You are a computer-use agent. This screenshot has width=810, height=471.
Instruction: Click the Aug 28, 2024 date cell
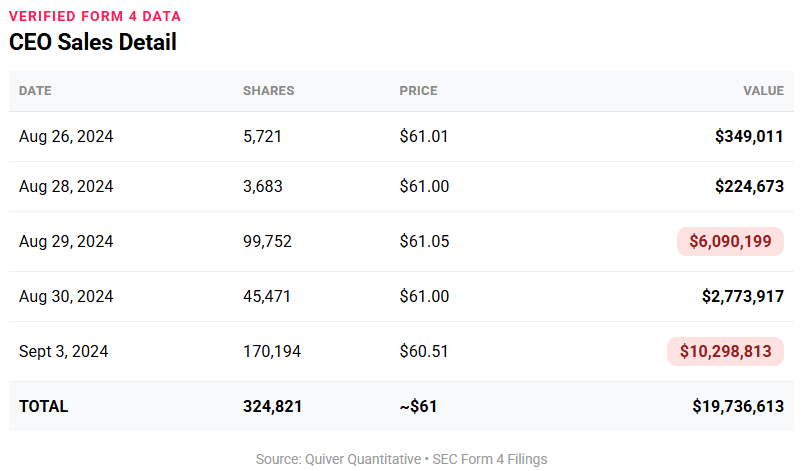(66, 187)
